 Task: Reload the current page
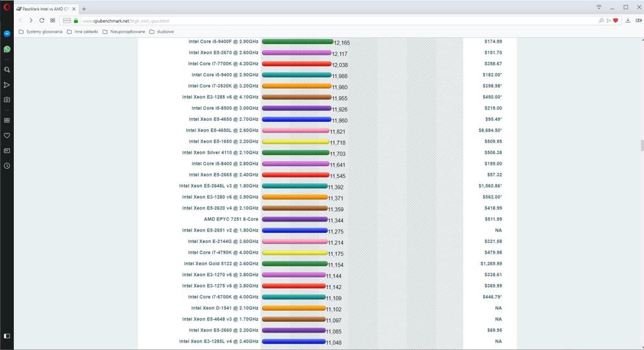coord(42,21)
